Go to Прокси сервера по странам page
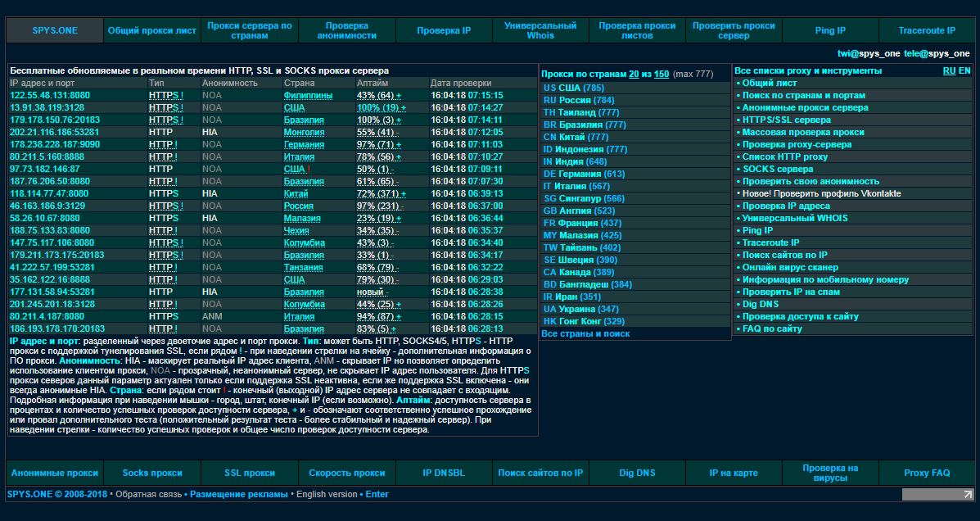Screen dimensions: 980x521 250,30
